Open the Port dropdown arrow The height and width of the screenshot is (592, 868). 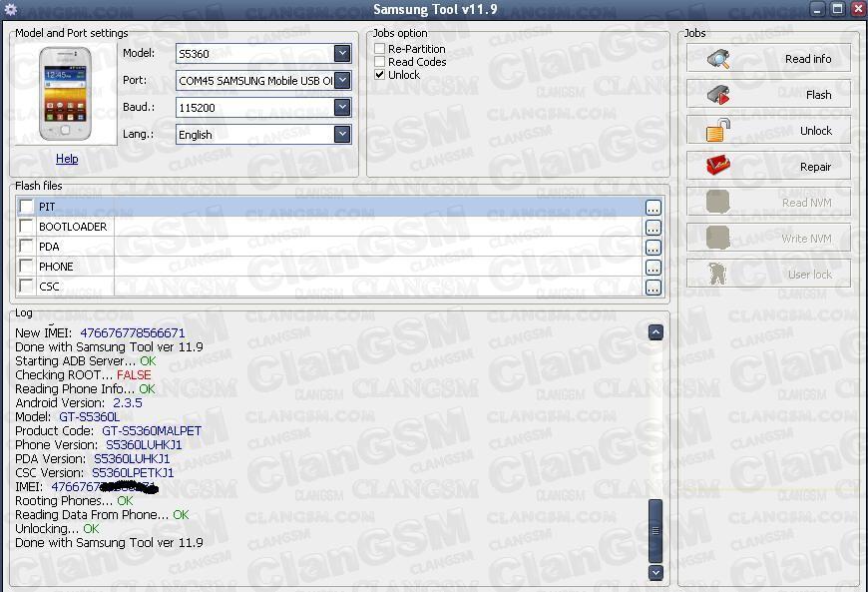tap(342, 80)
